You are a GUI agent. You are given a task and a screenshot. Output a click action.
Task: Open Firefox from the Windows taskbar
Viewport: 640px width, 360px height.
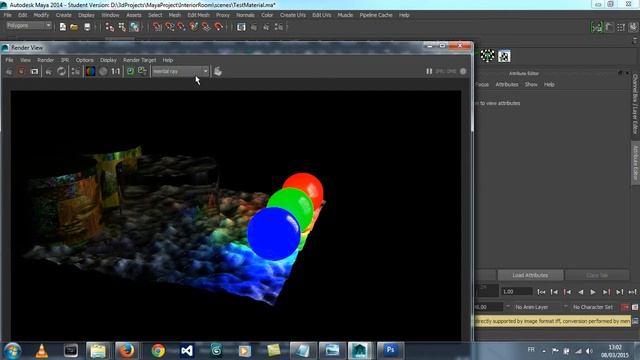(x=127, y=350)
